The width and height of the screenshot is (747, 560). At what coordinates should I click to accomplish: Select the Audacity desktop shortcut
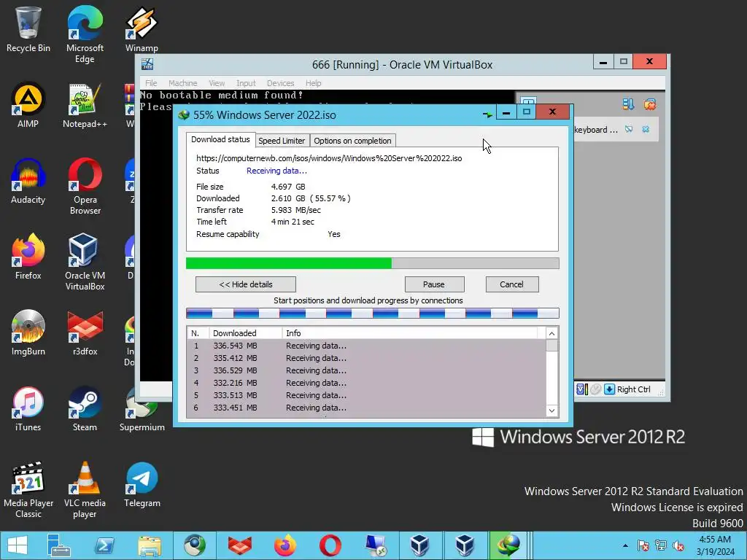pos(28,182)
